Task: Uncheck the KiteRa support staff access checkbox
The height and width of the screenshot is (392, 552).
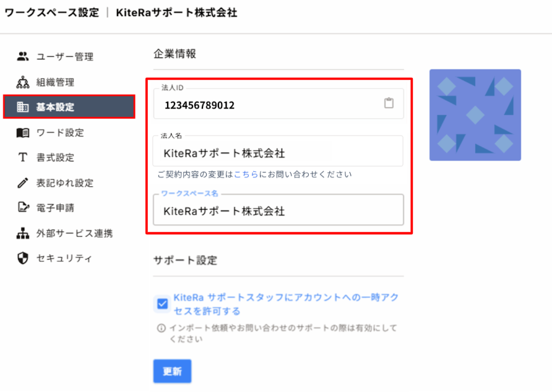Action: point(162,304)
